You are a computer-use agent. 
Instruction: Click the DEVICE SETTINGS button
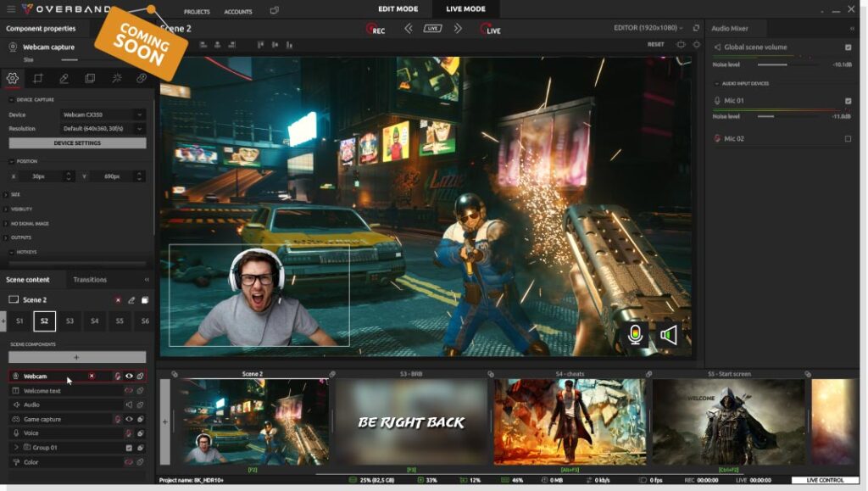[x=77, y=142]
